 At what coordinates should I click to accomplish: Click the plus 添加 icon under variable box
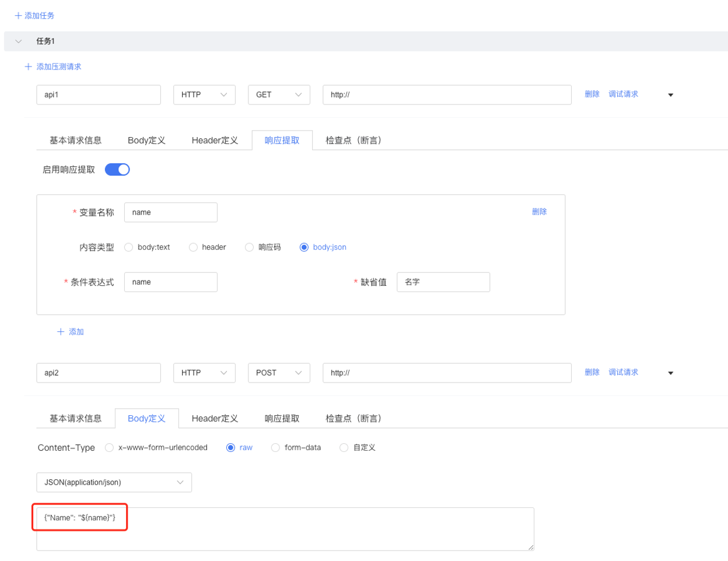(61, 332)
